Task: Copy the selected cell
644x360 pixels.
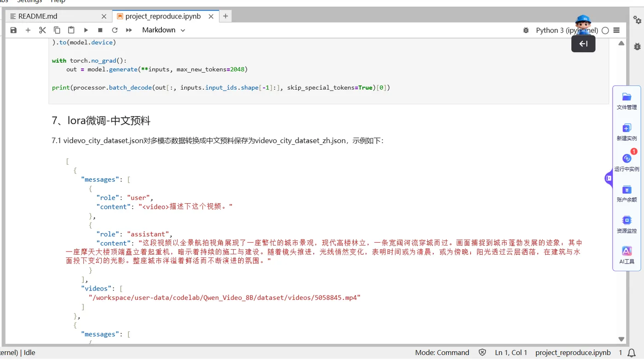Action: pyautogui.click(x=57, y=30)
